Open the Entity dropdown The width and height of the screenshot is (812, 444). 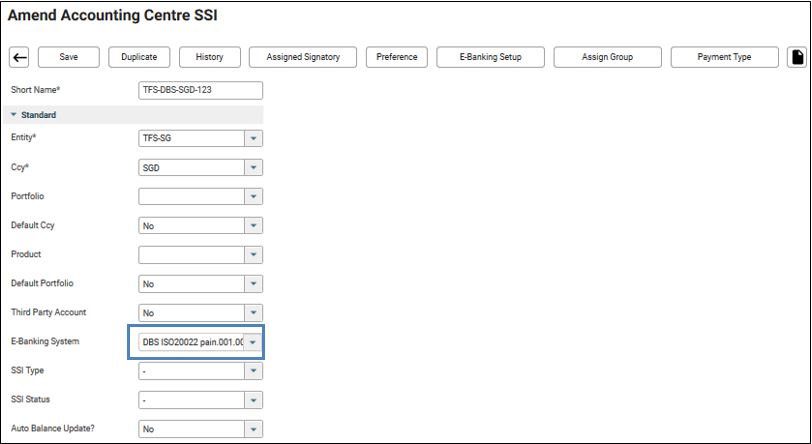253,140
